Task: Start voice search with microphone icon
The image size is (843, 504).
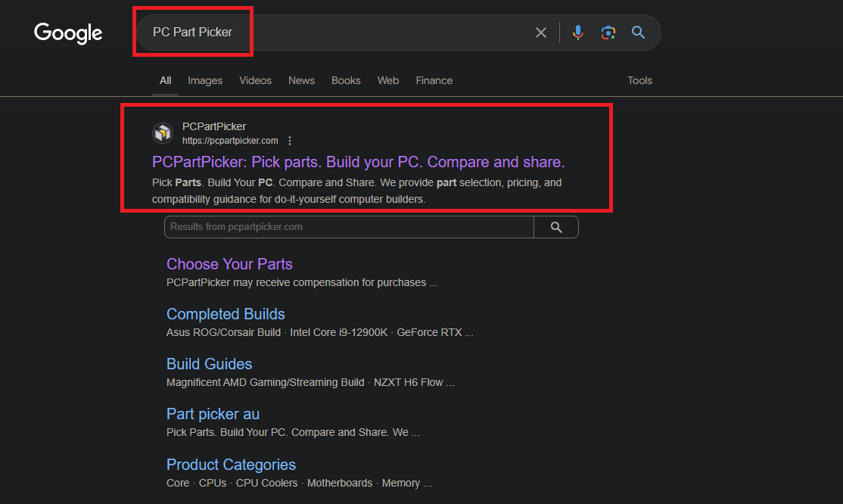Action: tap(578, 33)
